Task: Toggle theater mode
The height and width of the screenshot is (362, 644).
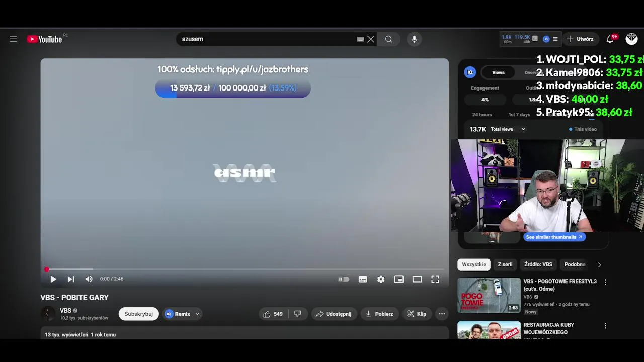Action: click(x=417, y=279)
